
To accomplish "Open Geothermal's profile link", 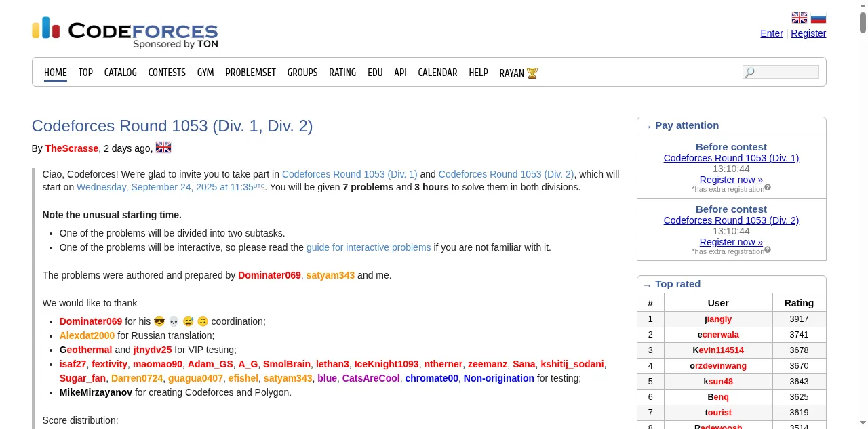I will tap(86, 350).
